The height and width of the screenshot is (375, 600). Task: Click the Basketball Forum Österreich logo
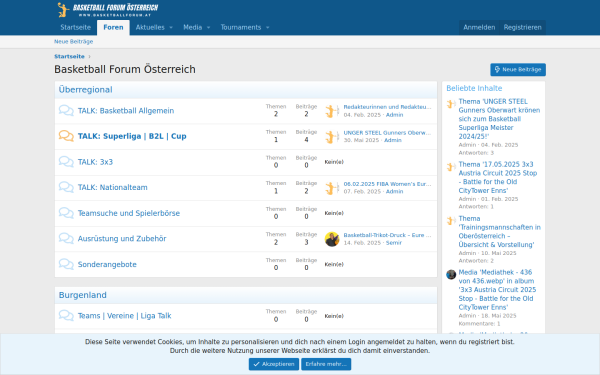[x=108, y=10]
